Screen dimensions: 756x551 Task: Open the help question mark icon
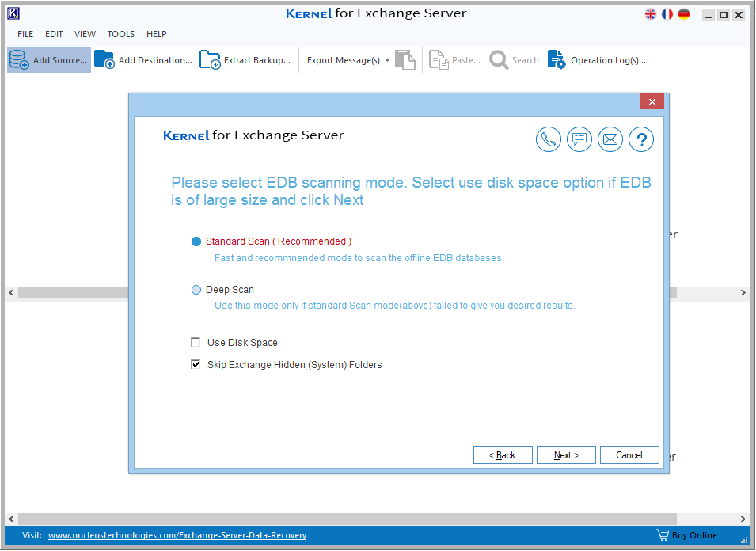point(641,139)
